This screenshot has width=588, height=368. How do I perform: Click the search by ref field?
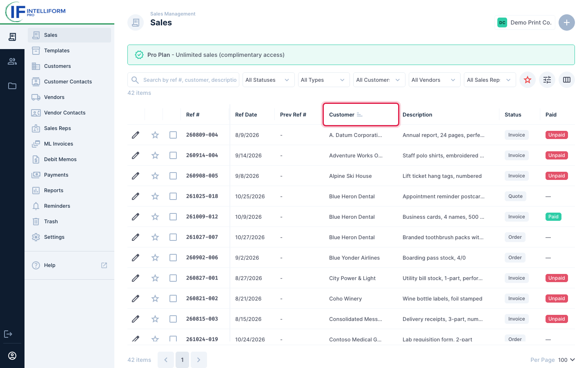183,80
